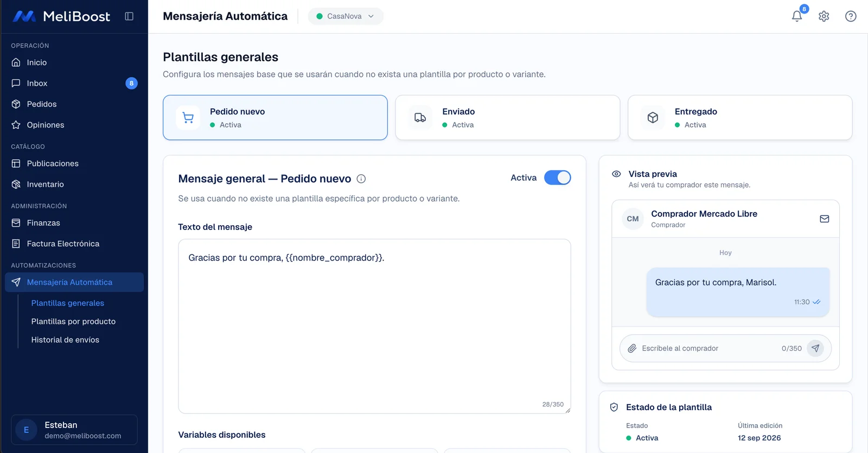The width and height of the screenshot is (868, 453).
Task: Click the preview bubble 'Gracias por tu compra, Marisol.'
Action: click(738, 292)
